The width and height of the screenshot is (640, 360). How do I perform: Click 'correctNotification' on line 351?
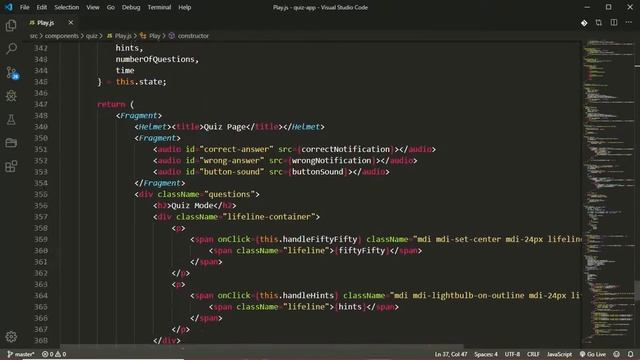[x=345, y=149]
